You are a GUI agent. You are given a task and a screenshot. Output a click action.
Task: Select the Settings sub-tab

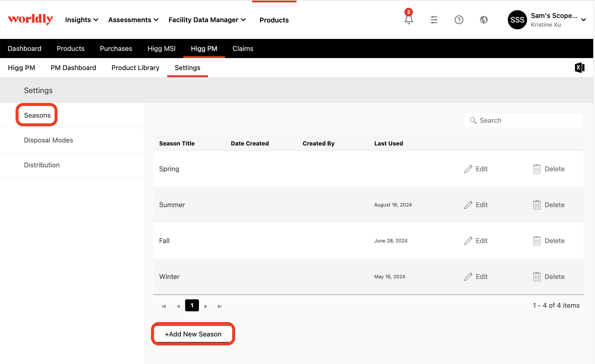click(188, 68)
